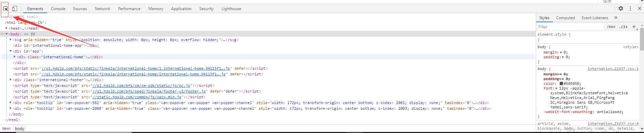Image resolution: width=644 pixels, height=133 pixels.
Task: Show more sidebar tabs with double chevron
Action: point(616,18)
